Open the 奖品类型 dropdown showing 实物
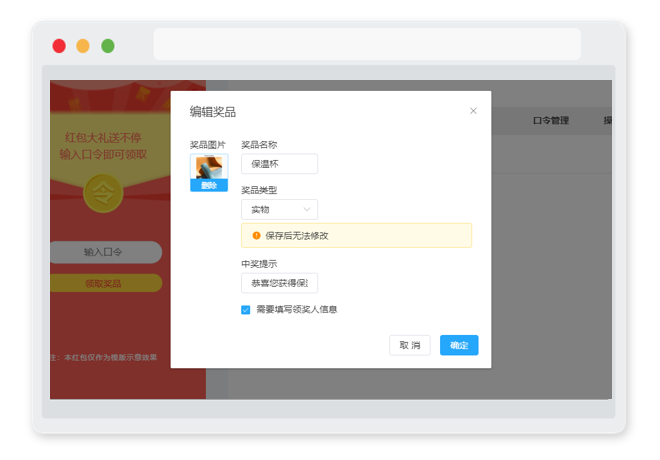 click(279, 209)
